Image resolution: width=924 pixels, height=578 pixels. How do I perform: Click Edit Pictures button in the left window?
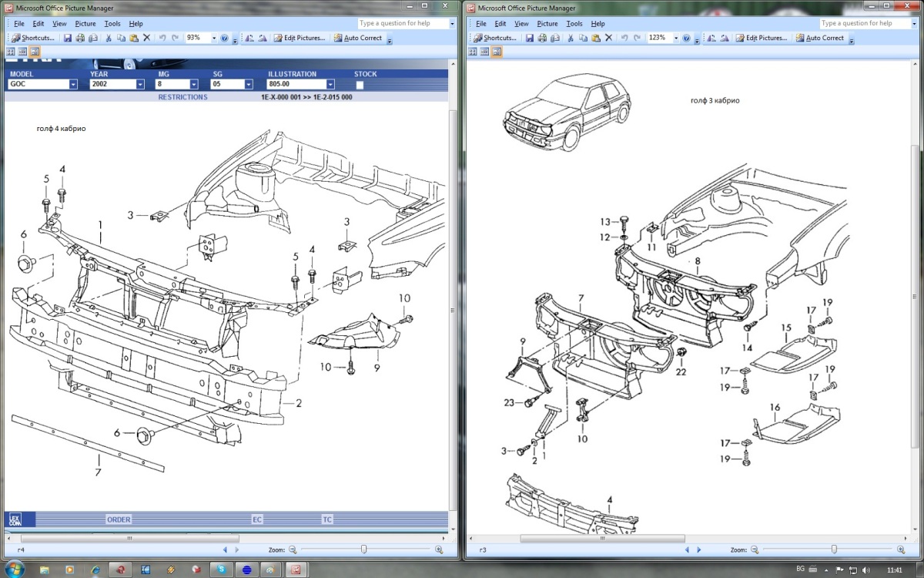[x=299, y=38]
